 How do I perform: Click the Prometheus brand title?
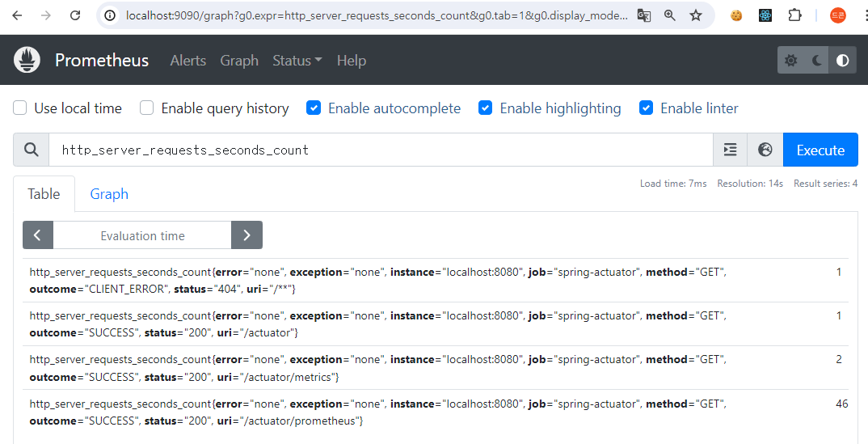[x=102, y=60]
